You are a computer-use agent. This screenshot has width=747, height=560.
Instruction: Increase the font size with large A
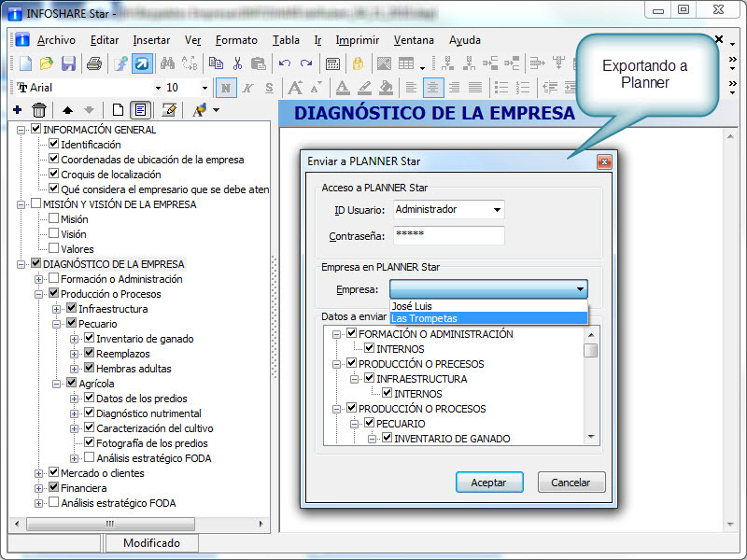[x=295, y=88]
